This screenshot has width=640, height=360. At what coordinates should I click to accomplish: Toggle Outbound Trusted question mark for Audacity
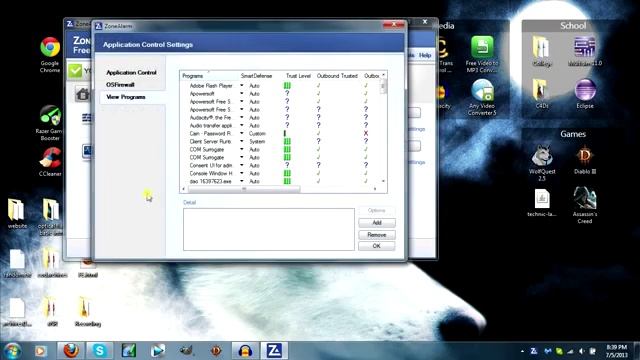coord(318,118)
